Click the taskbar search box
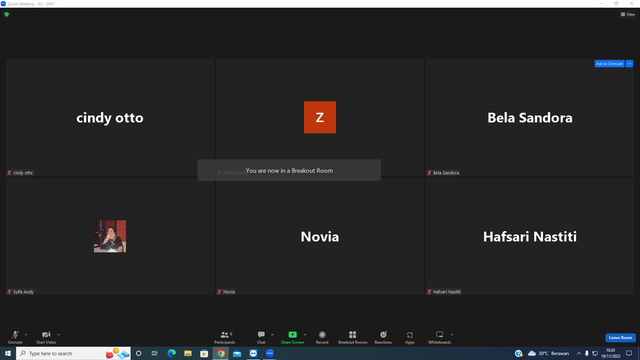 point(73,353)
